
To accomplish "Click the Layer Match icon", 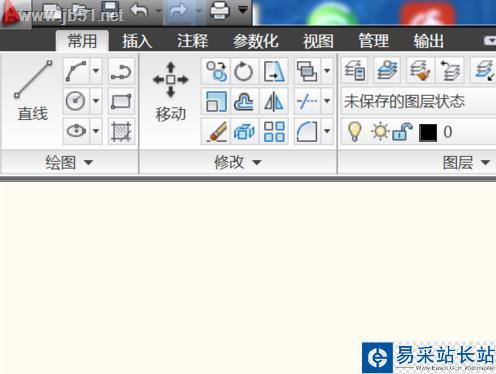I will 420,70.
